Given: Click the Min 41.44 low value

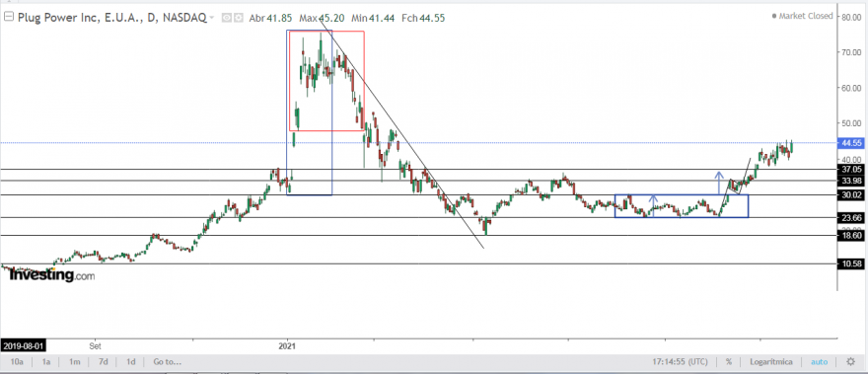Looking at the screenshot, I should click(x=373, y=18).
